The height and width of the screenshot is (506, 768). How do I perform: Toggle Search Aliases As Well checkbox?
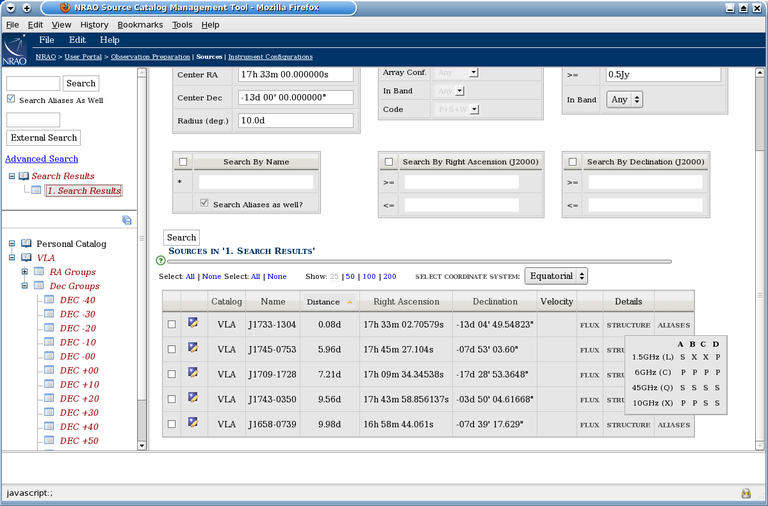(x=11, y=99)
